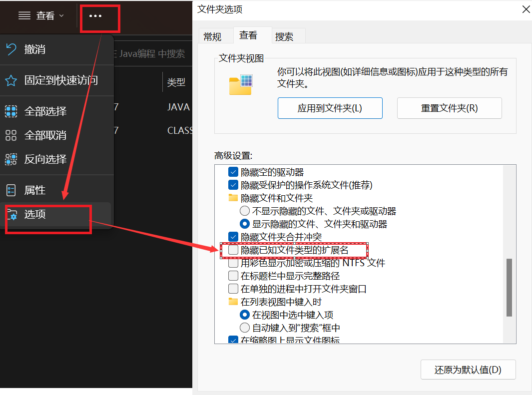532x395 pixels.
Task: Uncheck 隐藏受保护的操作系统文件(推荐)
Action: pos(233,185)
